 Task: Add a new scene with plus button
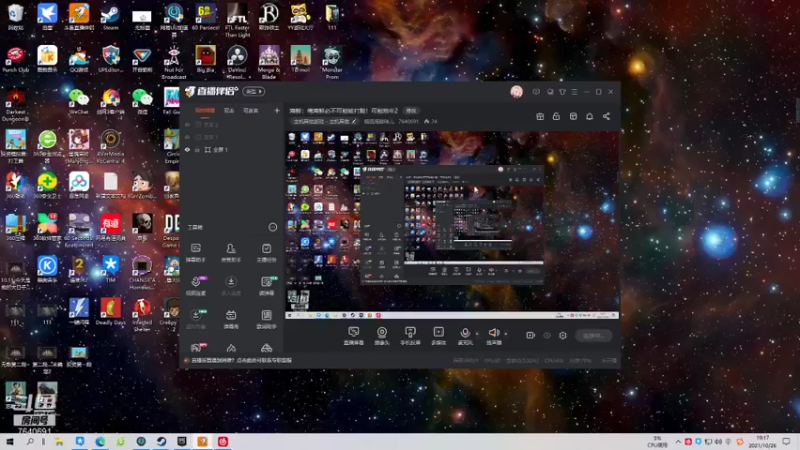[x=277, y=110]
